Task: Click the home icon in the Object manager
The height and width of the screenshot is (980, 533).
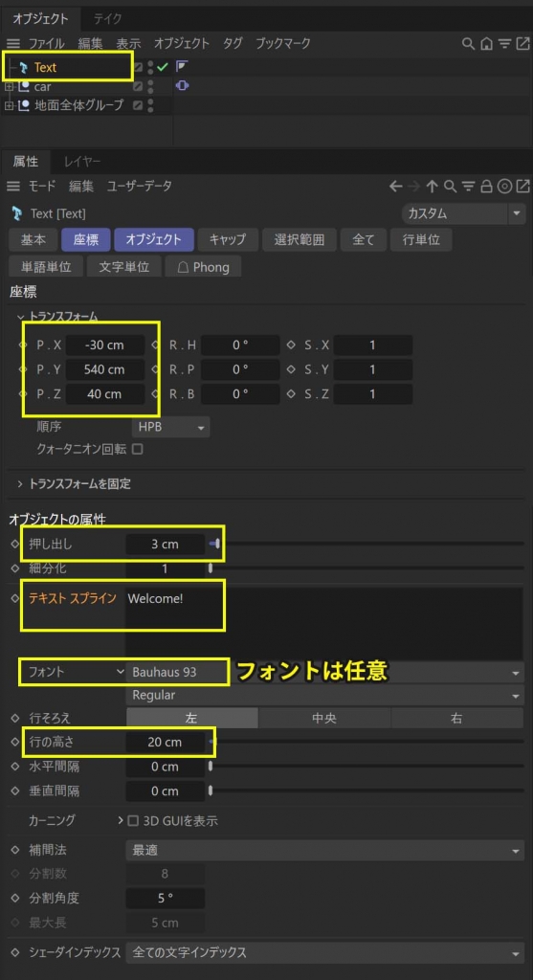Action: click(x=486, y=44)
